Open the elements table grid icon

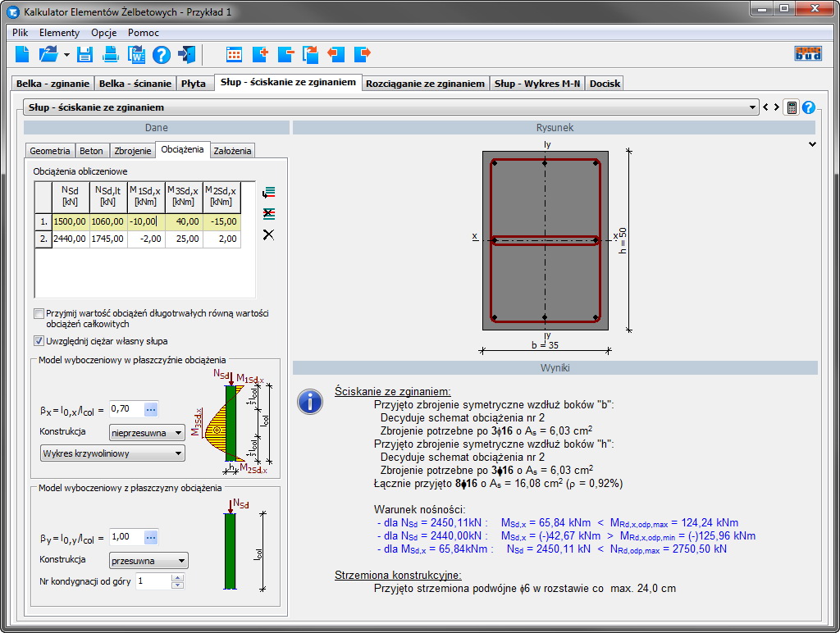234,54
